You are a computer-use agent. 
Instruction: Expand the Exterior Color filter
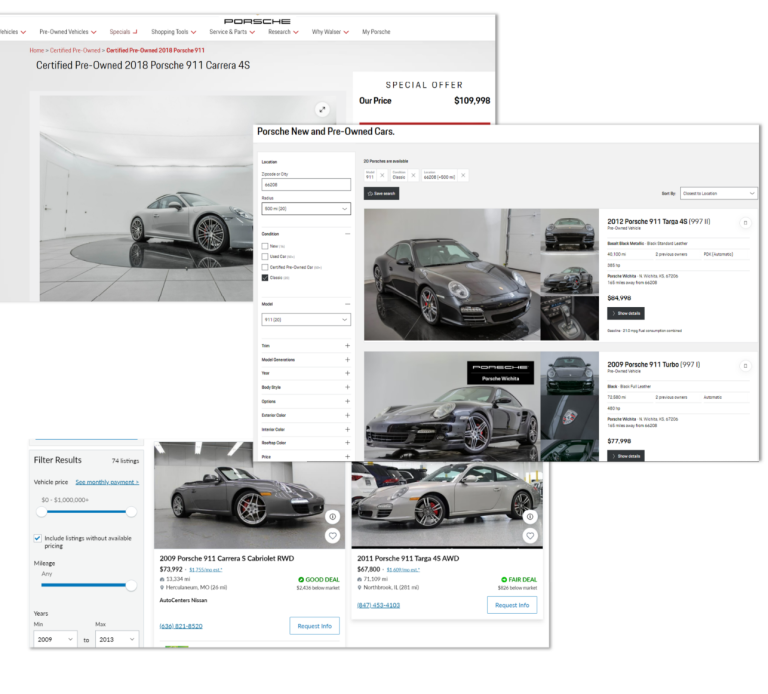[x=347, y=415]
